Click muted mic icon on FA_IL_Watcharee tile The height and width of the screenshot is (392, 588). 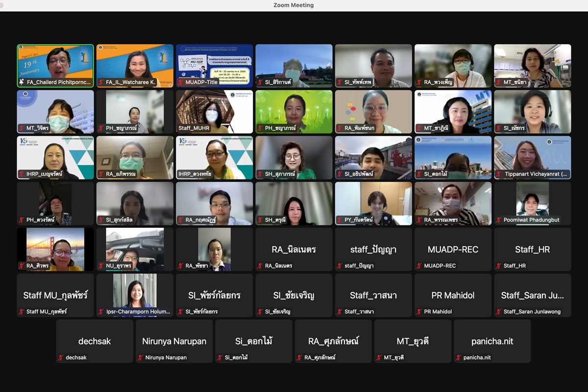[x=101, y=83]
